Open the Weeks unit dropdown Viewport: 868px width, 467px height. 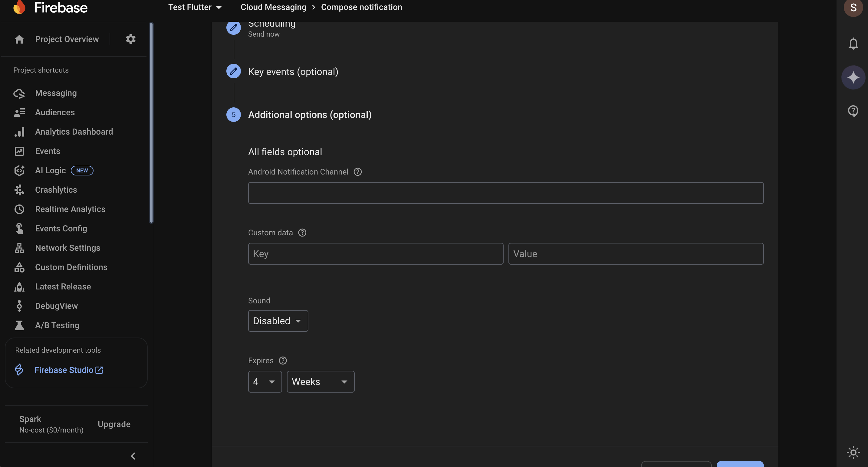click(320, 381)
